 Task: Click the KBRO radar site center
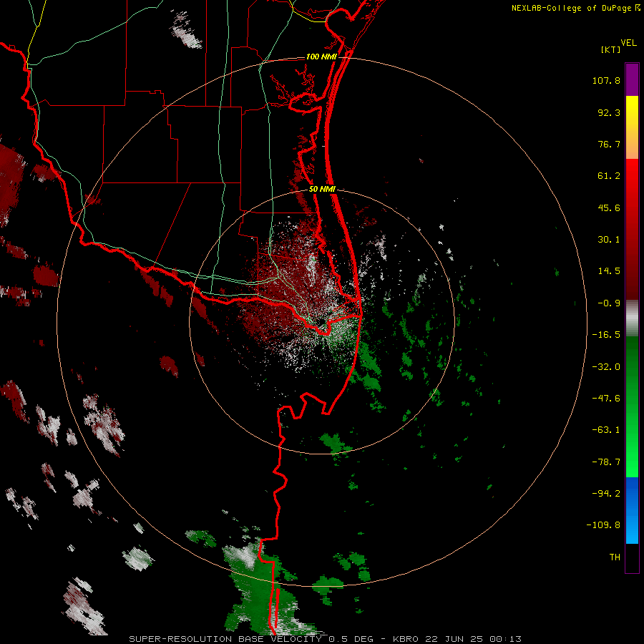click(x=321, y=321)
